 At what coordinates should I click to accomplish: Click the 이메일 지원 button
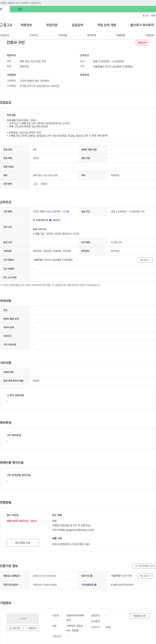[x=23, y=543]
